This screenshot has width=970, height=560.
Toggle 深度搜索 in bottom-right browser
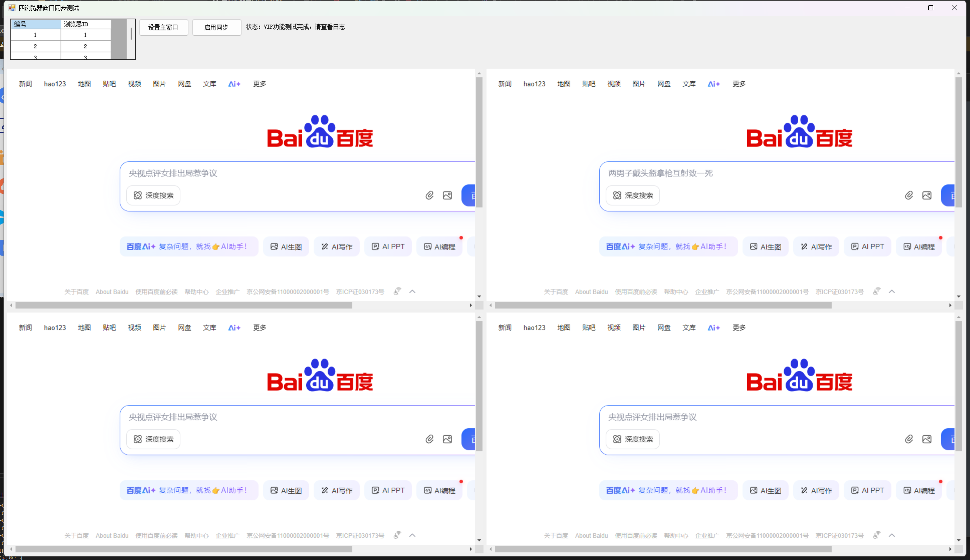pos(632,439)
